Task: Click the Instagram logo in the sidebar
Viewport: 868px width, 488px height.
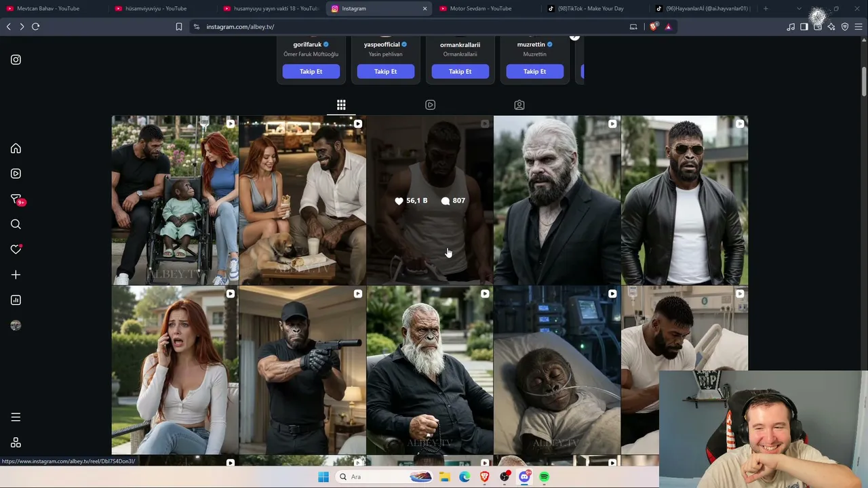Action: click(16, 60)
